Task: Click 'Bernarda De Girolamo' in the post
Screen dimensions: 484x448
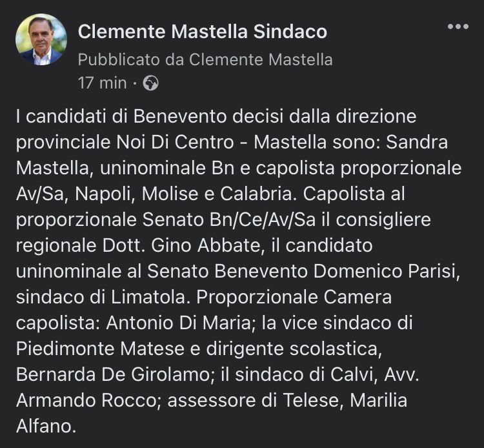Action: pyautogui.click(x=113, y=374)
